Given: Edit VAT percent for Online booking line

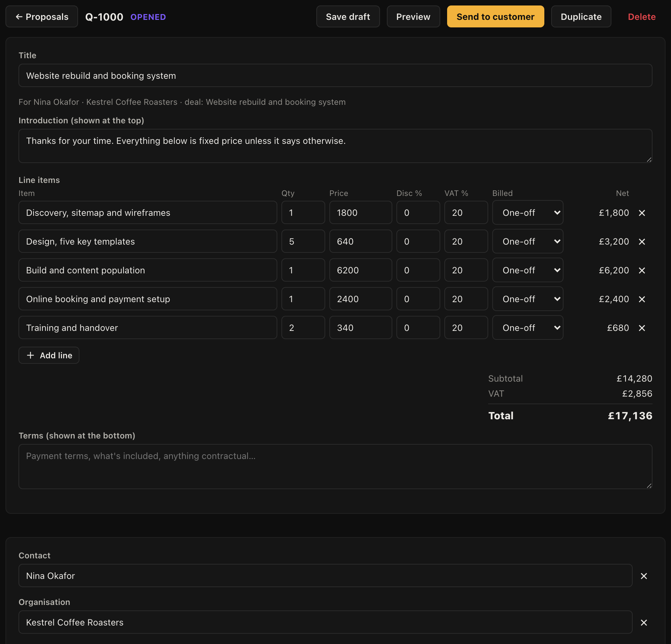Looking at the screenshot, I should (466, 299).
